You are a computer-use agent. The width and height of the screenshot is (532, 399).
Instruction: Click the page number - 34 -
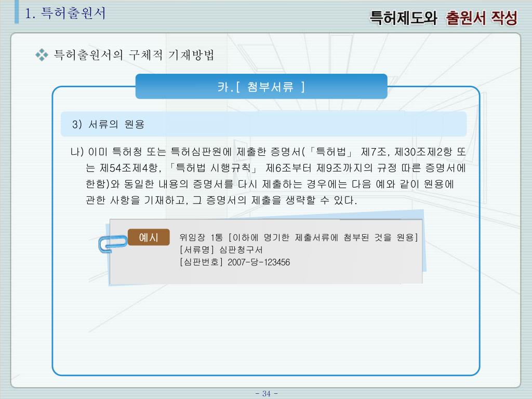tap(267, 394)
